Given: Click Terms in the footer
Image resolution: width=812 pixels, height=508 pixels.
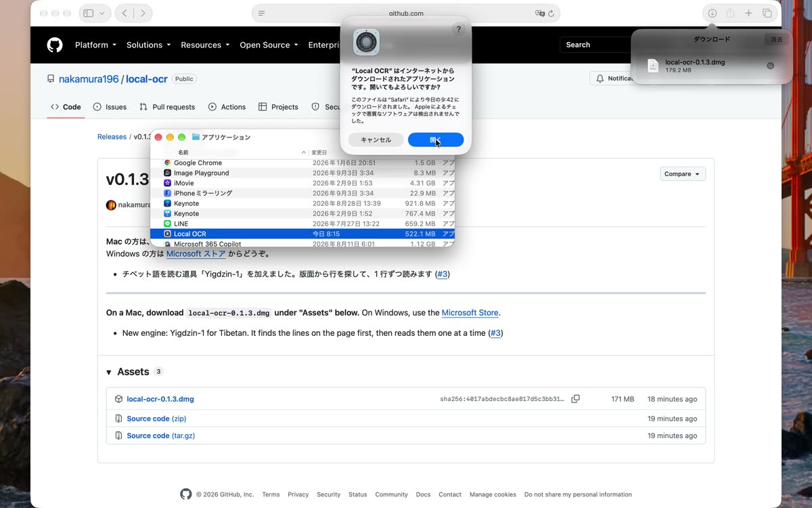Looking at the screenshot, I should (271, 494).
